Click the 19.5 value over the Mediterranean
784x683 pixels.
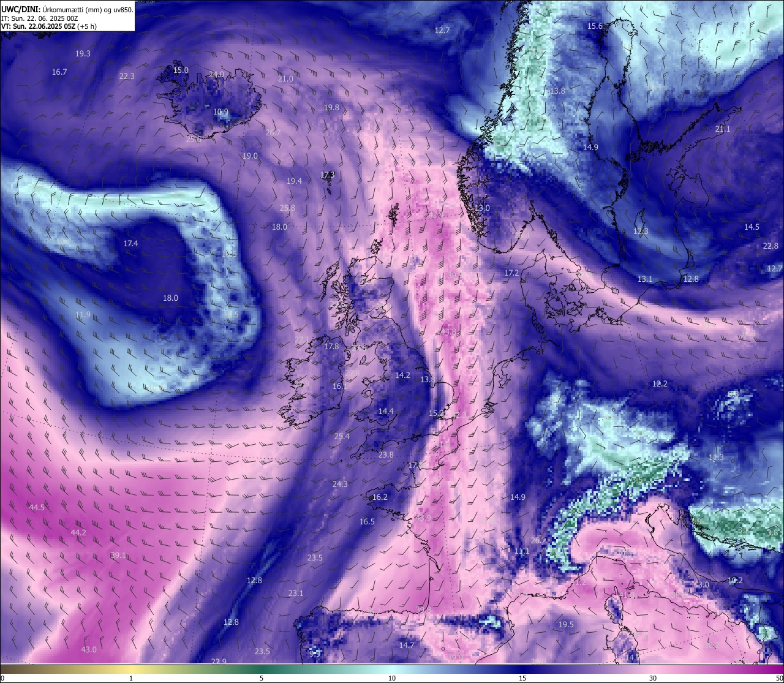[x=566, y=625]
